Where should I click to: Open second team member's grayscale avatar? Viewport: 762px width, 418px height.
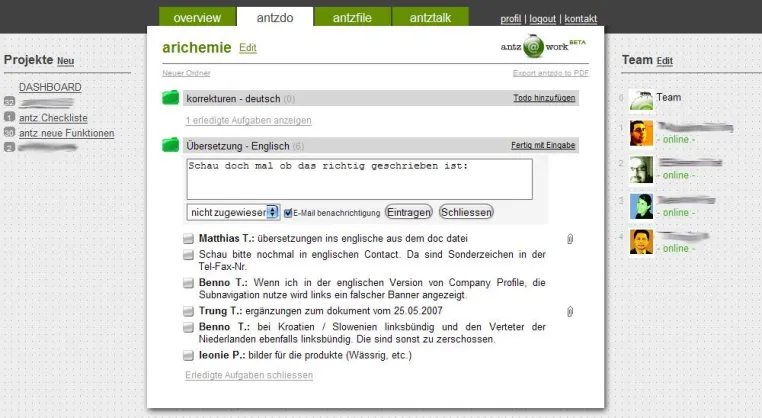pos(641,169)
